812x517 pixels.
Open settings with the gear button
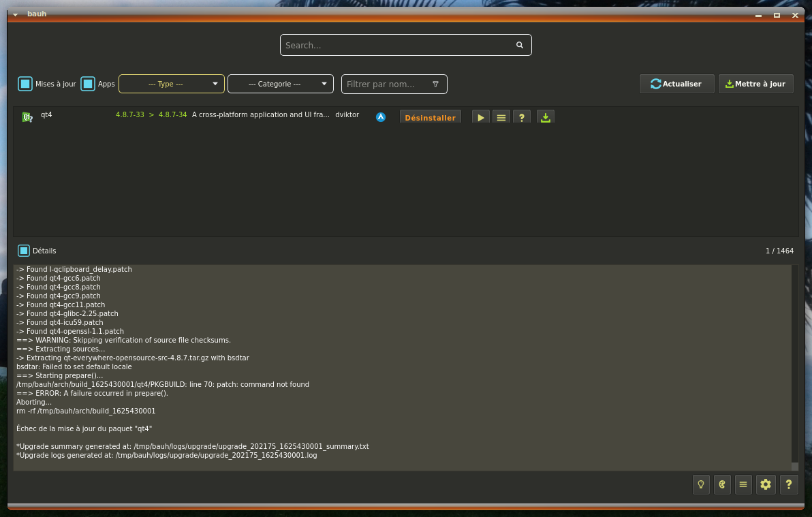[766, 484]
